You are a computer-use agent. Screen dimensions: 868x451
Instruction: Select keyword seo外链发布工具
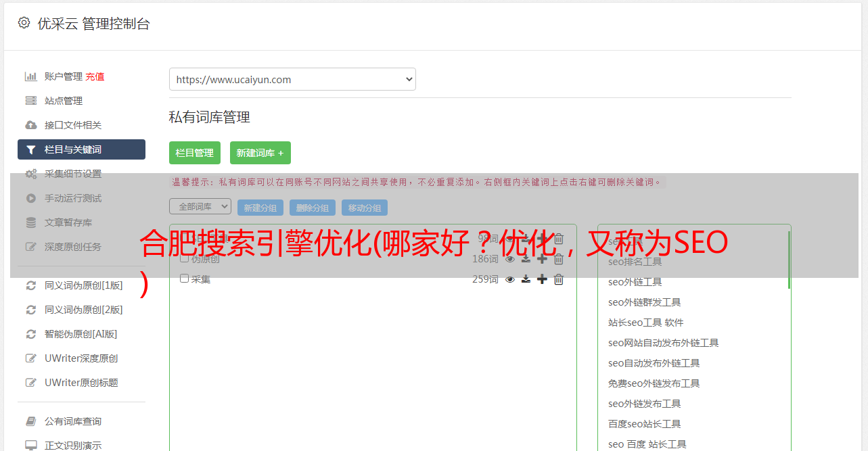(x=645, y=404)
